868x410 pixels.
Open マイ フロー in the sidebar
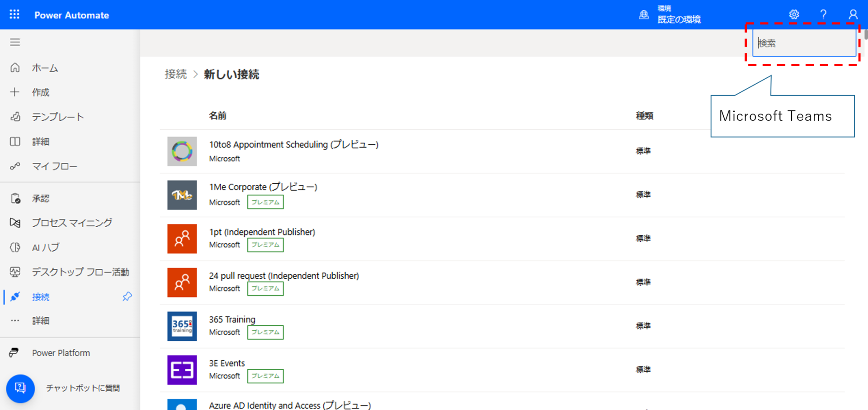click(x=54, y=166)
